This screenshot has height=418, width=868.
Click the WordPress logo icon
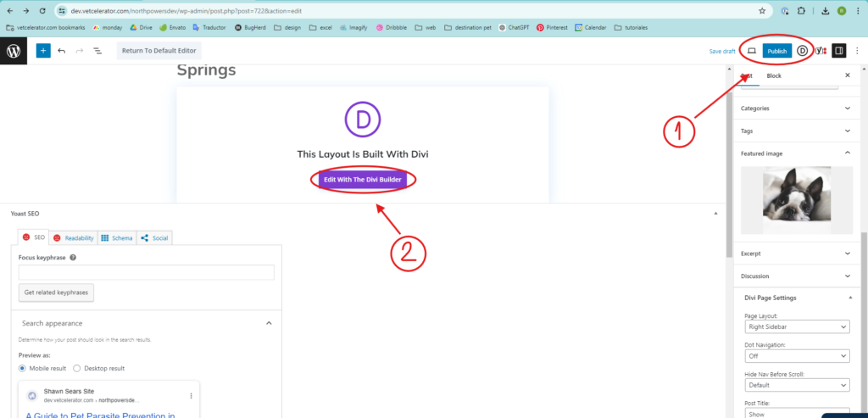click(x=14, y=51)
